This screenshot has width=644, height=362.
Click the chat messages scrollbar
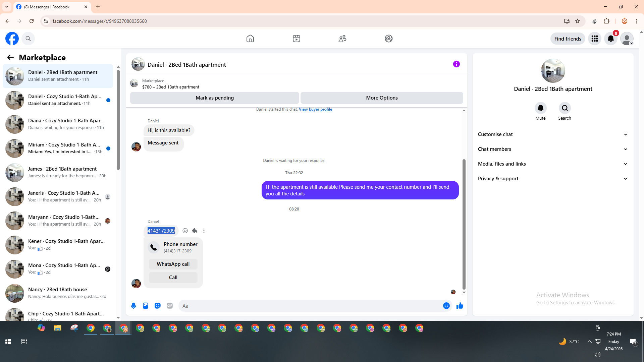click(464, 224)
